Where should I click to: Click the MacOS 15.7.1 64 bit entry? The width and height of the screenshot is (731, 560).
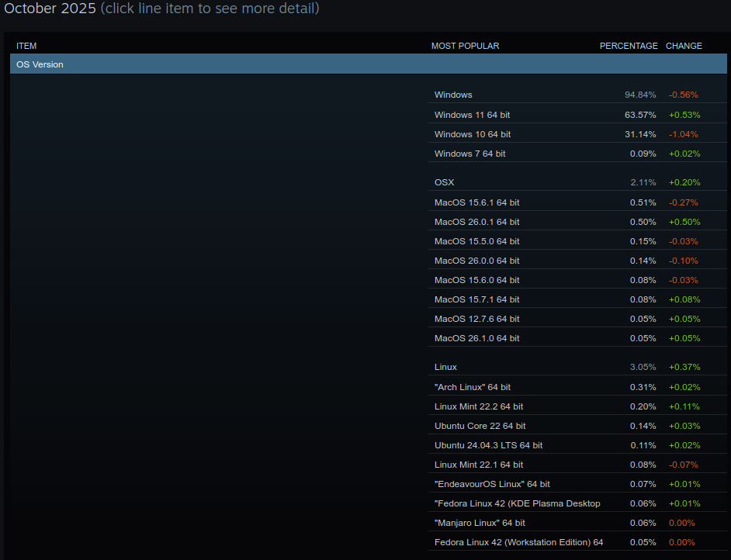577,299
